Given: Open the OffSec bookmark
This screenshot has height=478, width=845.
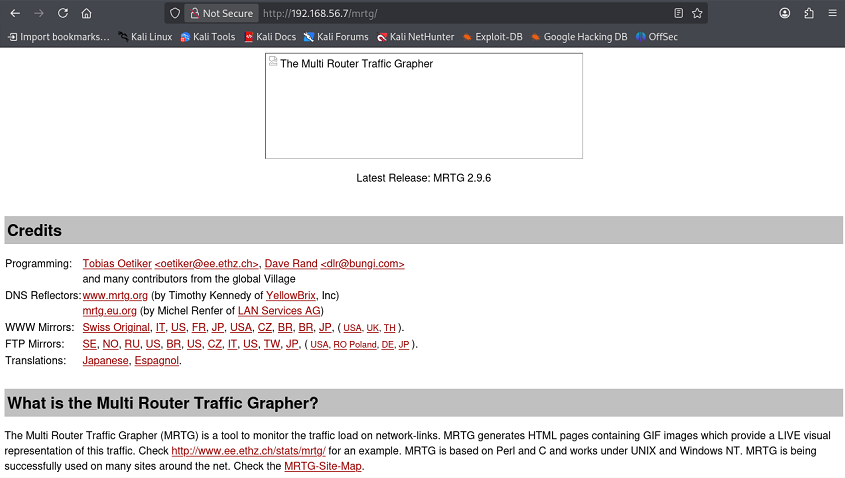Looking at the screenshot, I should [x=657, y=37].
